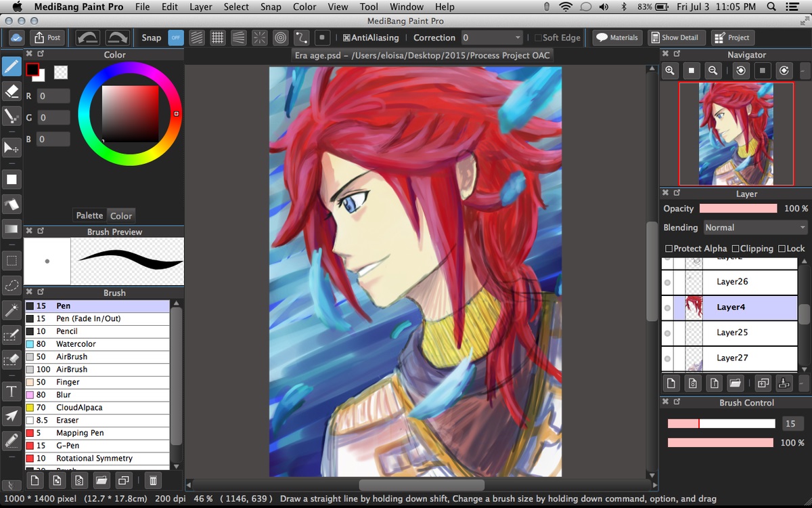Select the Magic Wand tool

click(x=12, y=310)
